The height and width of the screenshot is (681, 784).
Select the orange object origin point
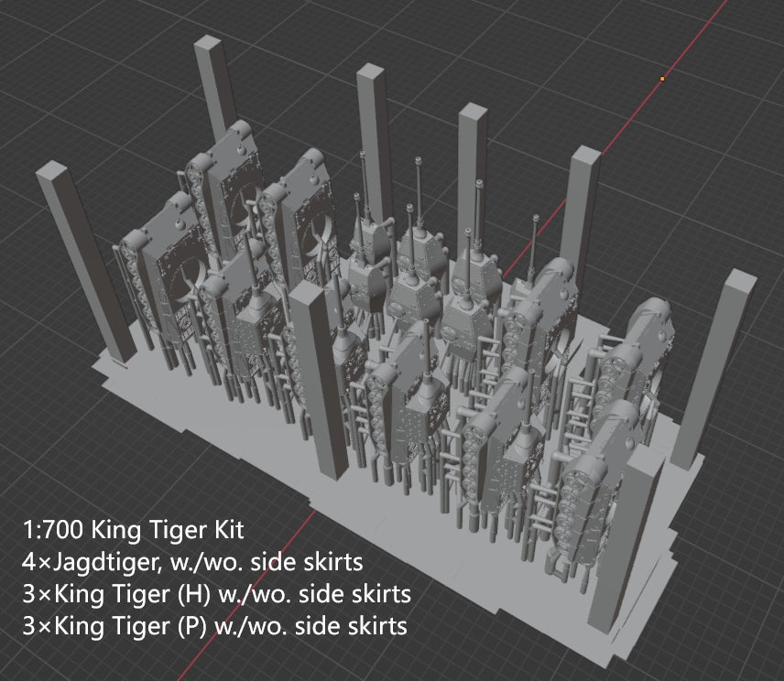pyautogui.click(x=661, y=80)
